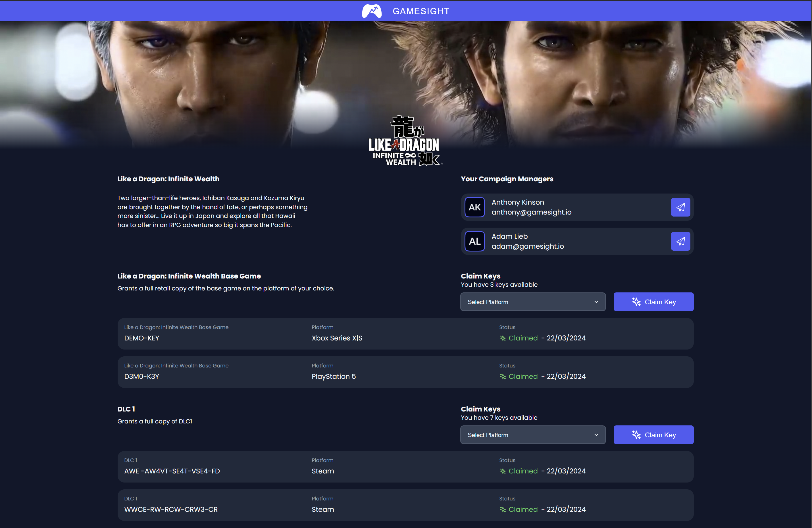Click 'Grants a full copy of DLC1' description
This screenshot has height=528, width=812.
click(x=155, y=421)
